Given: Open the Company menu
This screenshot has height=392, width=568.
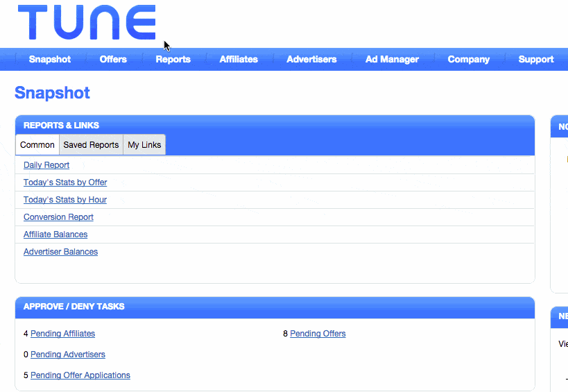Looking at the screenshot, I should coord(468,60).
